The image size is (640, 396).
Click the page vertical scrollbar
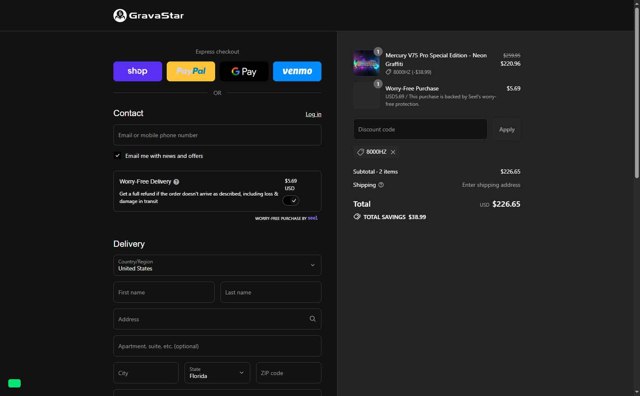[636, 94]
